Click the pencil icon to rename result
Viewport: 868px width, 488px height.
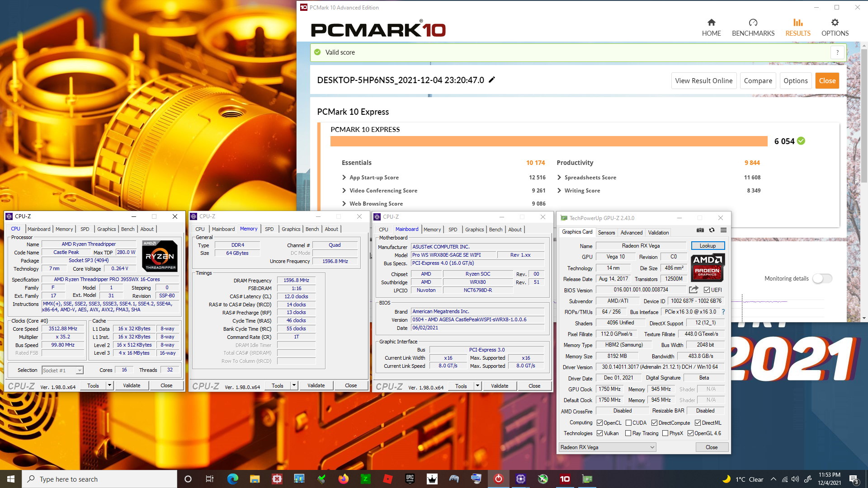(x=492, y=80)
